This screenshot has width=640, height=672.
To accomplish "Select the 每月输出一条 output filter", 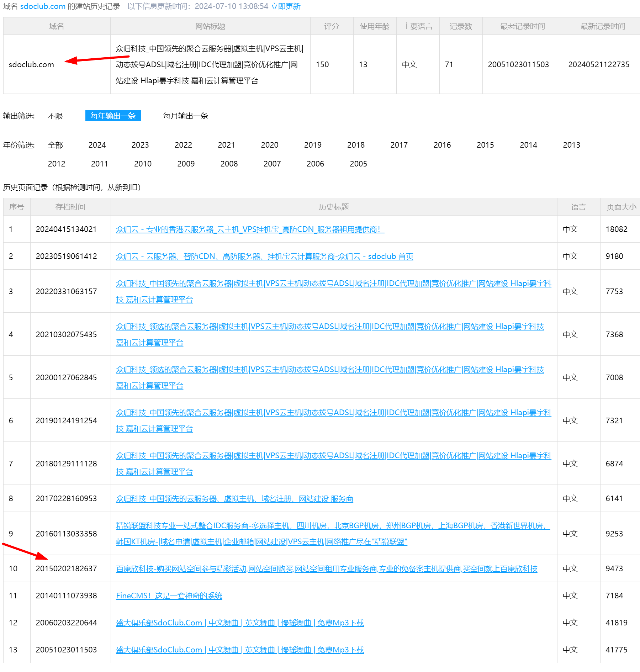I will coord(186,116).
